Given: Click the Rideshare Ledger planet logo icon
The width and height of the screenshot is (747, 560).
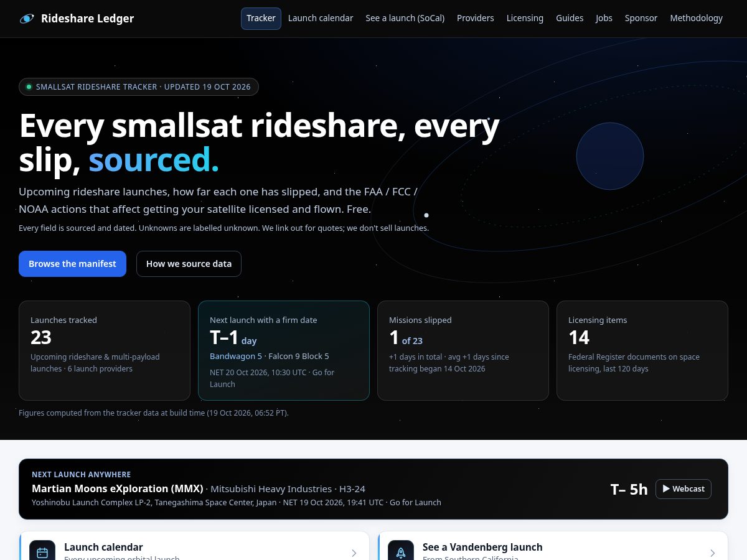Looking at the screenshot, I should [x=27, y=19].
